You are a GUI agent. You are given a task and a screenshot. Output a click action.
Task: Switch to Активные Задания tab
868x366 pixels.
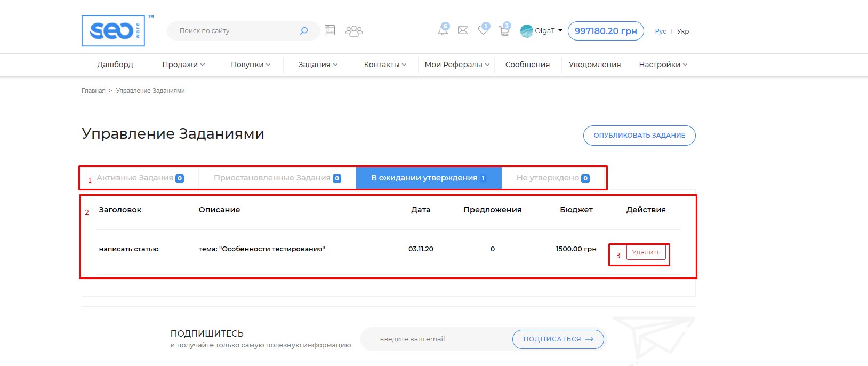click(x=140, y=178)
